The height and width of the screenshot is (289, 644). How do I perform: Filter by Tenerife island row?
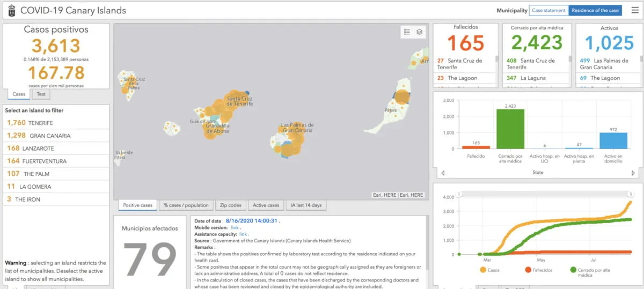[56, 123]
